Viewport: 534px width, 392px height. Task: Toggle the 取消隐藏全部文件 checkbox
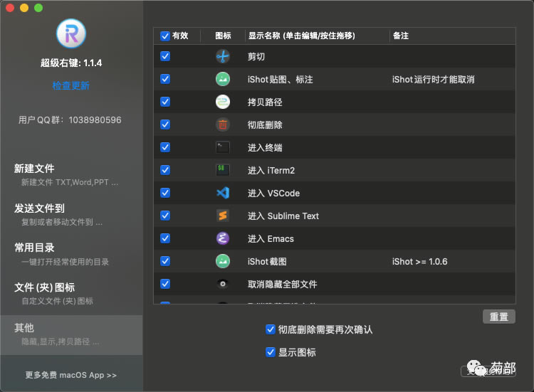tap(165, 284)
